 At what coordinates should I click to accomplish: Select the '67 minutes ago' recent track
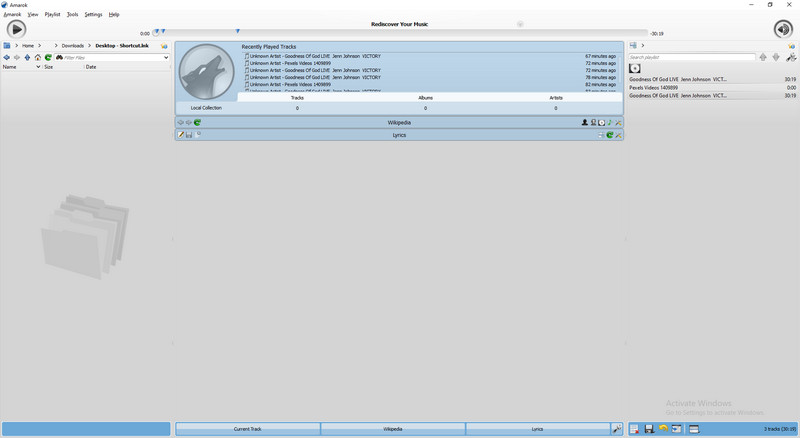[430, 56]
